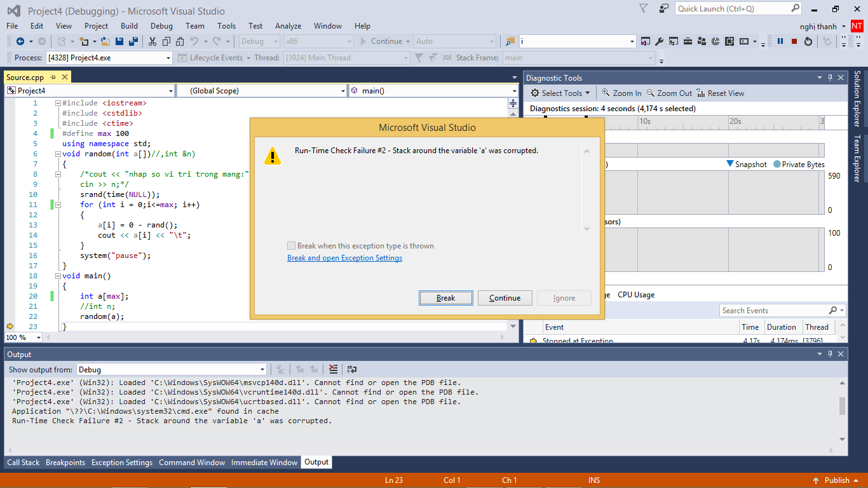Viewport: 868px width, 488px height.
Task: Switch to the Breakpoints tab
Action: 65,463
